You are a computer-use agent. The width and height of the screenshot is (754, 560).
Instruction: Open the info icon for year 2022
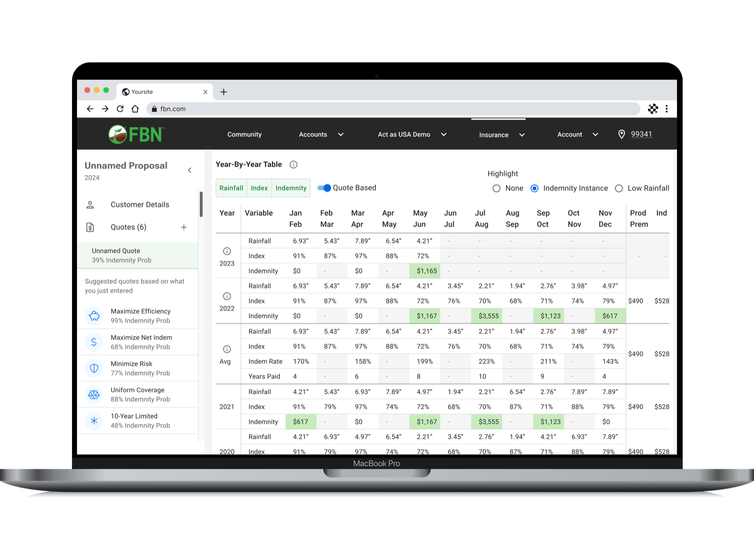pyautogui.click(x=227, y=296)
